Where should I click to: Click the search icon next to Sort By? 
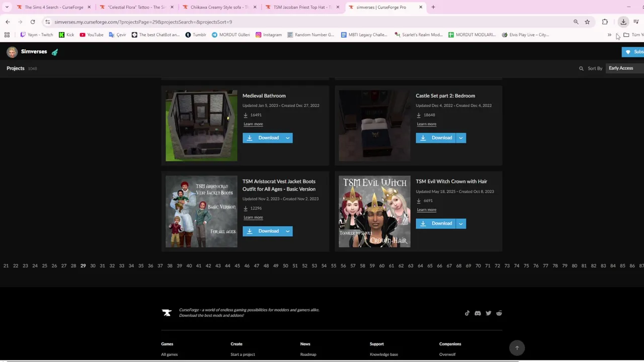(581, 68)
